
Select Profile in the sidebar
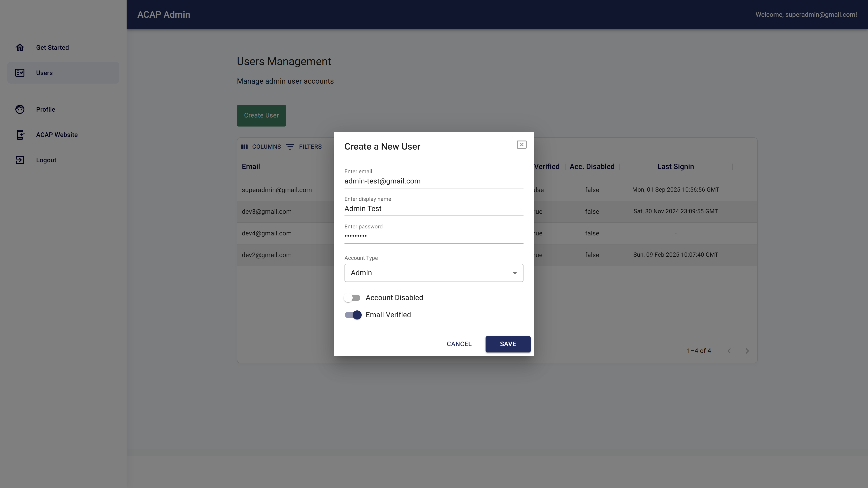pyautogui.click(x=45, y=109)
